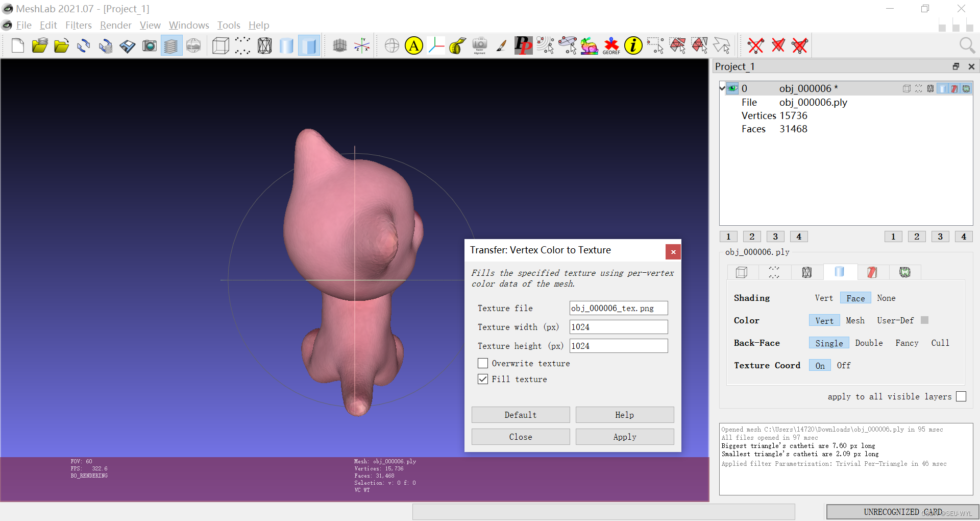Turn Texture Coord Off
Image resolution: width=980 pixels, height=521 pixels.
(844, 366)
